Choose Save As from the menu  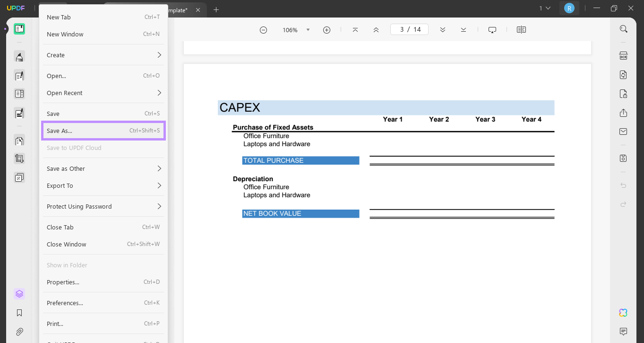pos(103,131)
